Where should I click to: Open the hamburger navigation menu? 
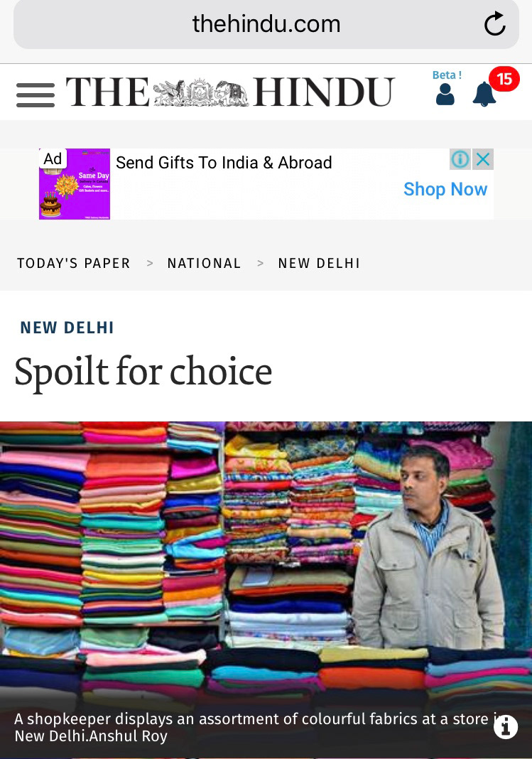click(36, 95)
